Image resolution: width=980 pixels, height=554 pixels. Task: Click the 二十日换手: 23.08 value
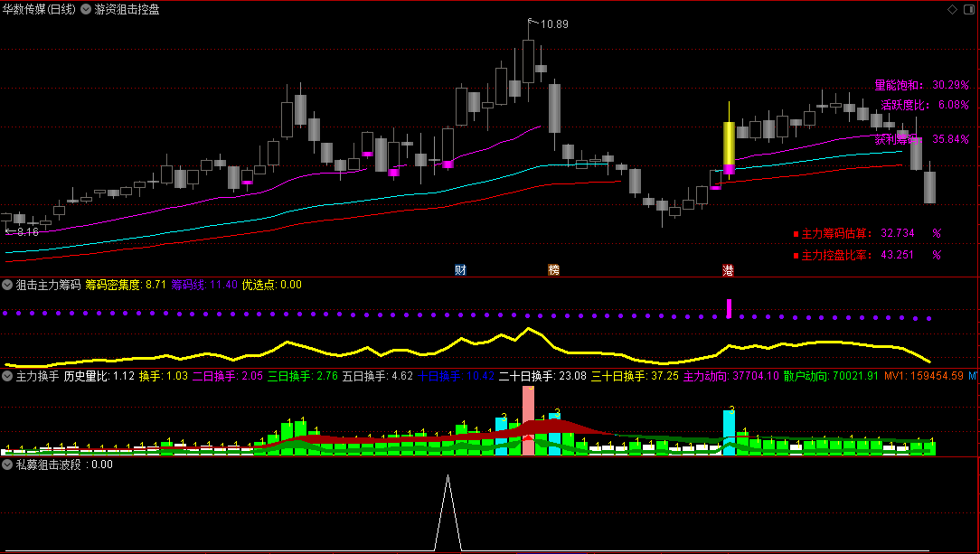click(x=542, y=376)
